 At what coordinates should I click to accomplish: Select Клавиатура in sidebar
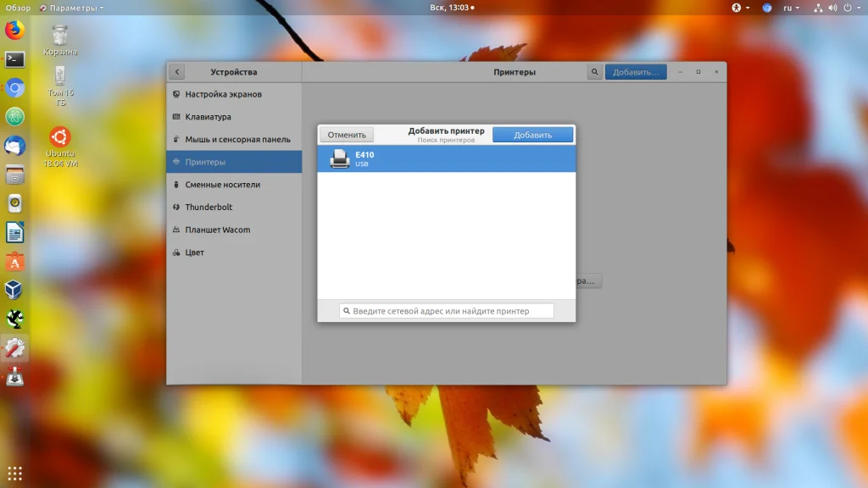(x=234, y=117)
